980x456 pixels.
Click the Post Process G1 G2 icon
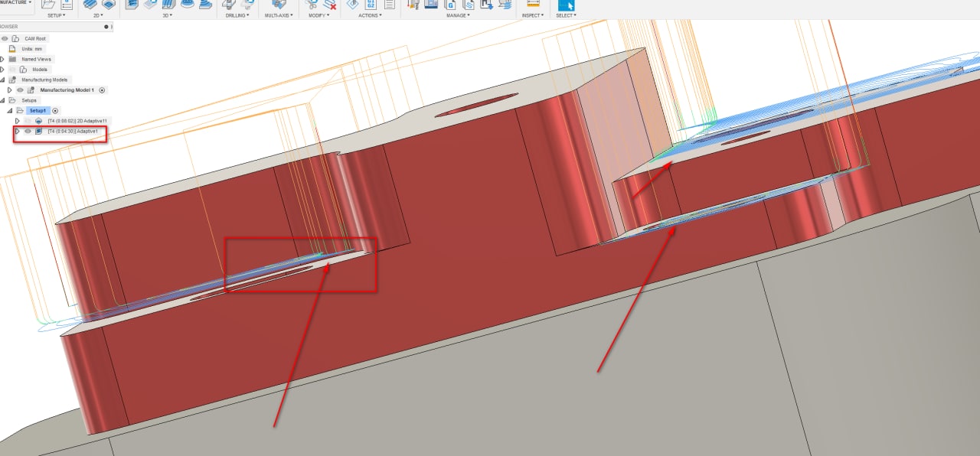pos(370,4)
